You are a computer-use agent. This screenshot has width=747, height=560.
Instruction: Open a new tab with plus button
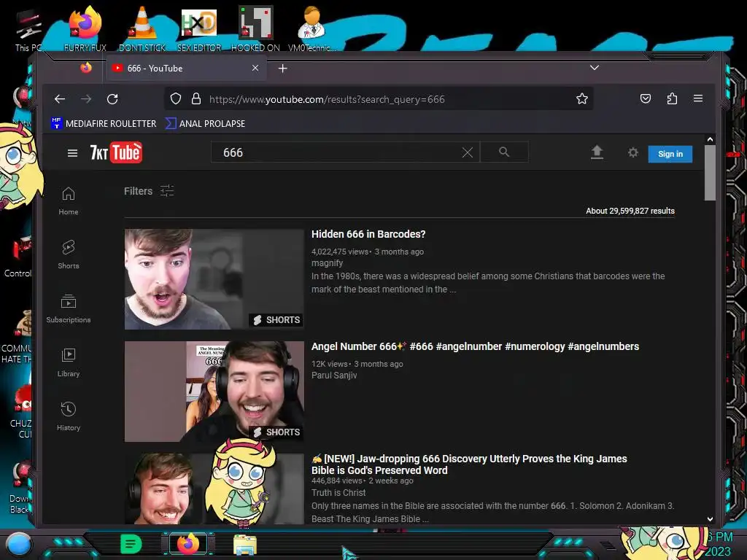pos(282,69)
